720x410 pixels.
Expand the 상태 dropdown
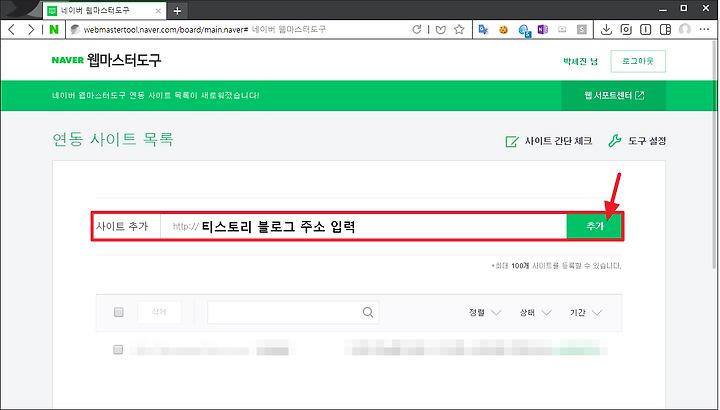pos(535,313)
